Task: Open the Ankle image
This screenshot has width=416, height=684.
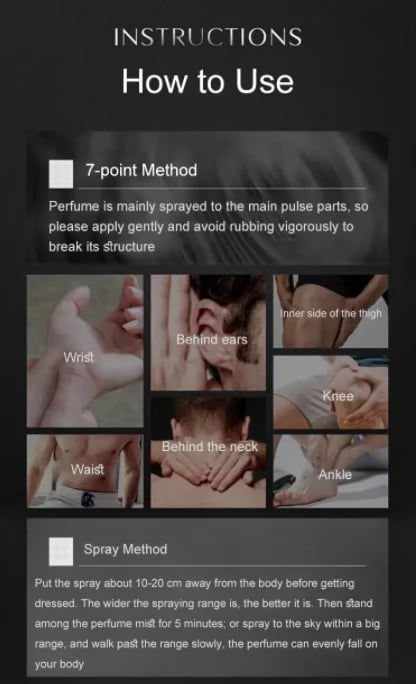Action: click(331, 471)
